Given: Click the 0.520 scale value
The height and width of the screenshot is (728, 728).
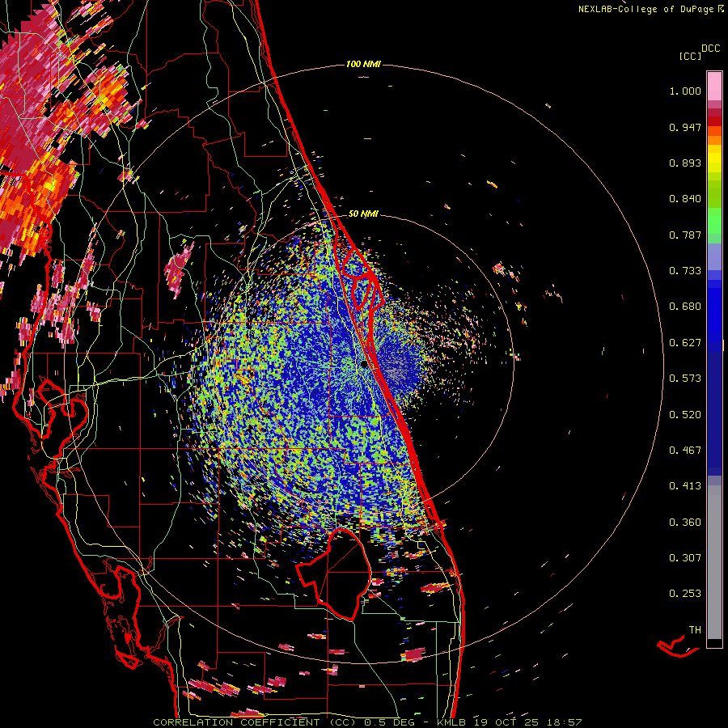Looking at the screenshot, I should coord(685,415).
